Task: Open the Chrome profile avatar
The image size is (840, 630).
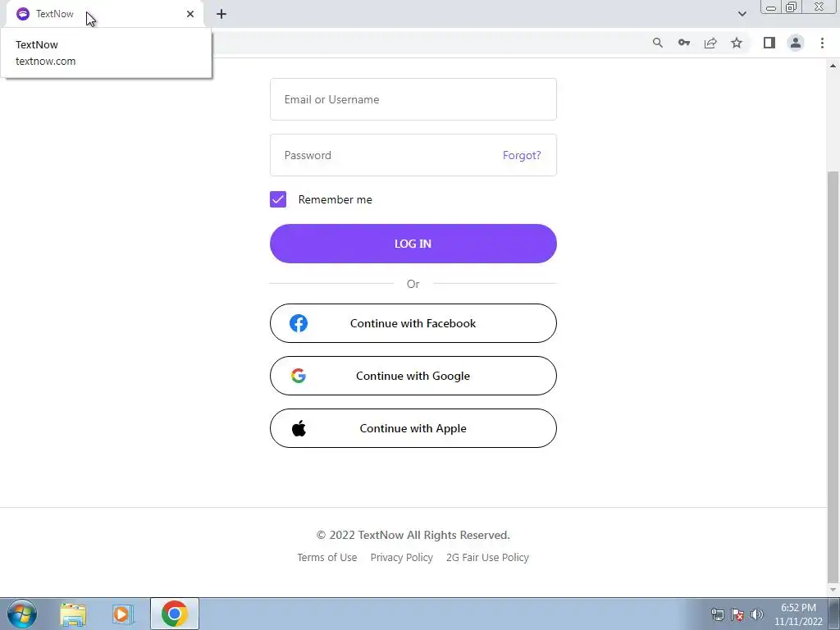Action: pos(796,43)
